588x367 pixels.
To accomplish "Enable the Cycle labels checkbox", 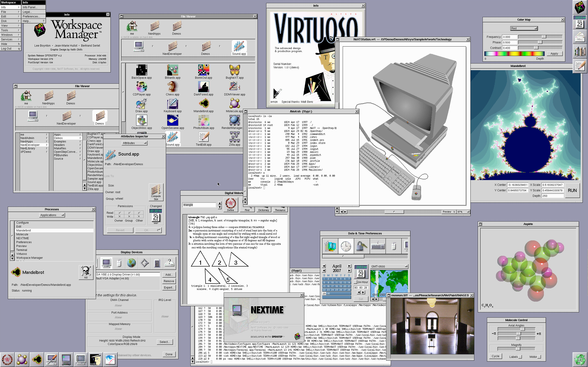I will click(520, 357).
